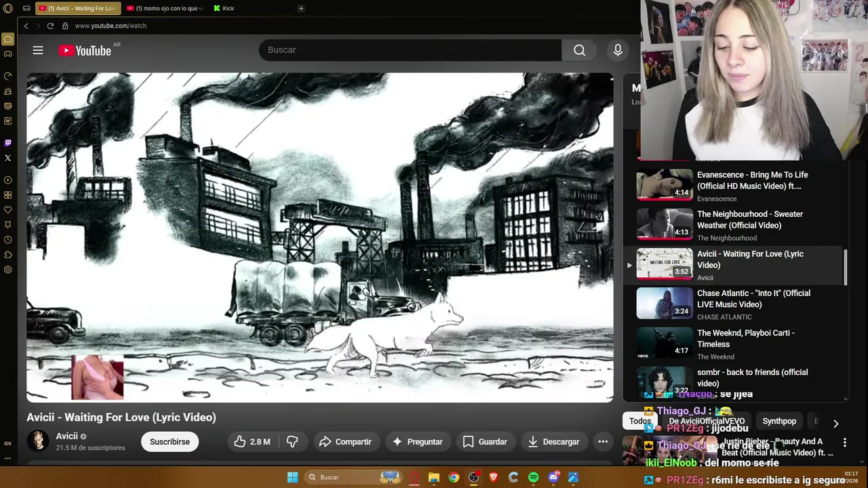The width and height of the screenshot is (868, 488).
Task: Play Evanescence Bring Me To Life
Action: click(736, 186)
